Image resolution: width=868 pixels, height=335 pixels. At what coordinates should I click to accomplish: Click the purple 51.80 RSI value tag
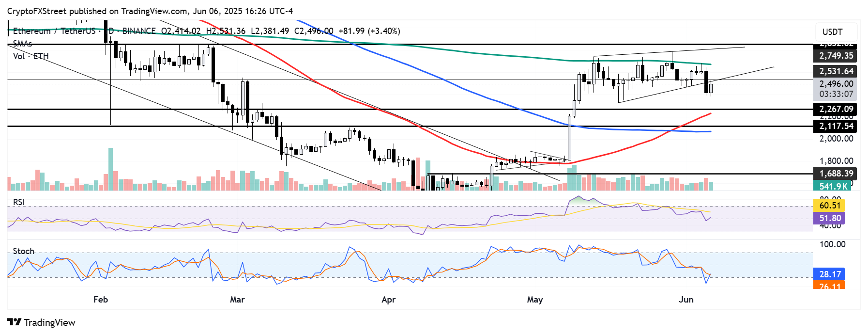[830, 218]
